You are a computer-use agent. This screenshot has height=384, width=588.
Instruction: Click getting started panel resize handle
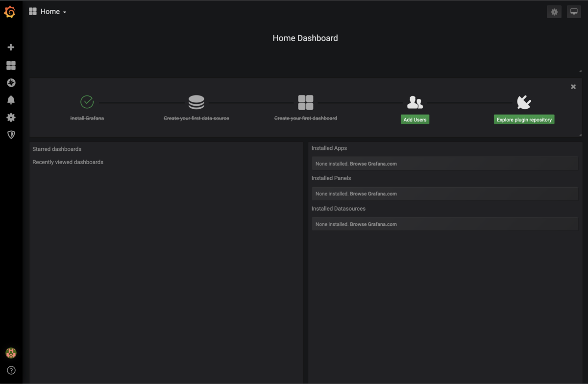(580, 135)
